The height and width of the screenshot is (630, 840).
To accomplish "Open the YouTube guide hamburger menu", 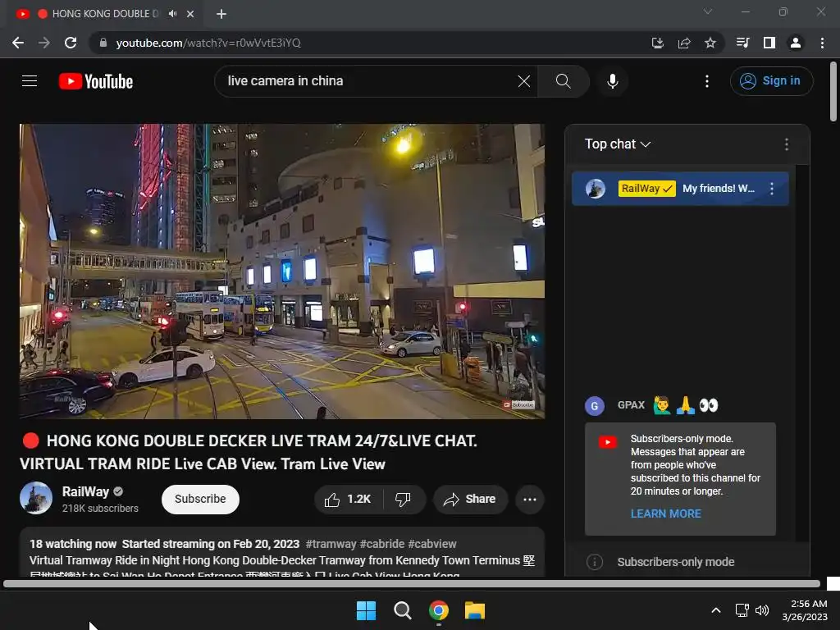I will 30,81.
